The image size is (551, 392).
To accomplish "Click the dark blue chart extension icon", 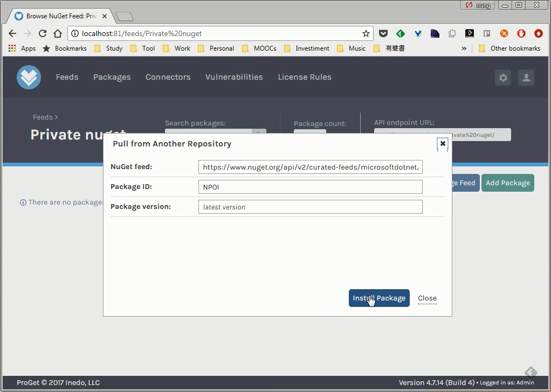I will [x=435, y=33].
